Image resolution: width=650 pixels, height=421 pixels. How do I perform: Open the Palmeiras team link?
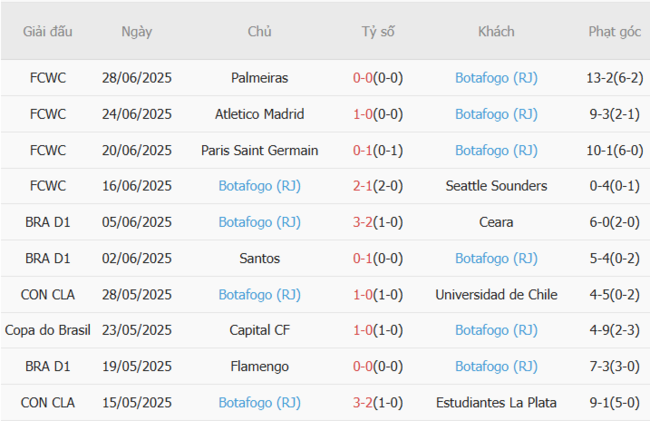coord(260,77)
